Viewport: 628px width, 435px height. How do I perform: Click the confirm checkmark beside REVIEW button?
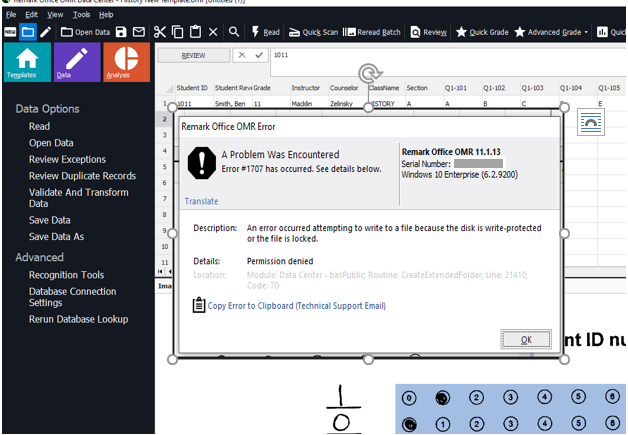[259, 55]
